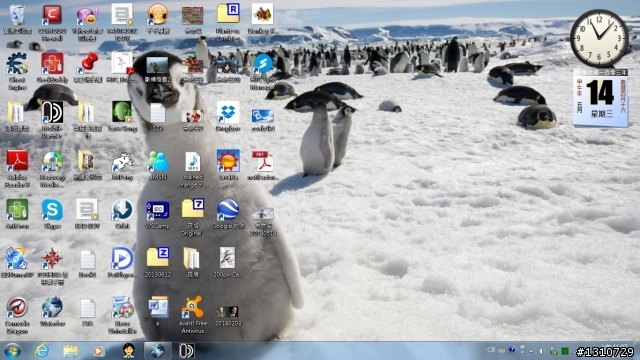Click the lady avatar taskbar icon

pyautogui.click(x=129, y=351)
